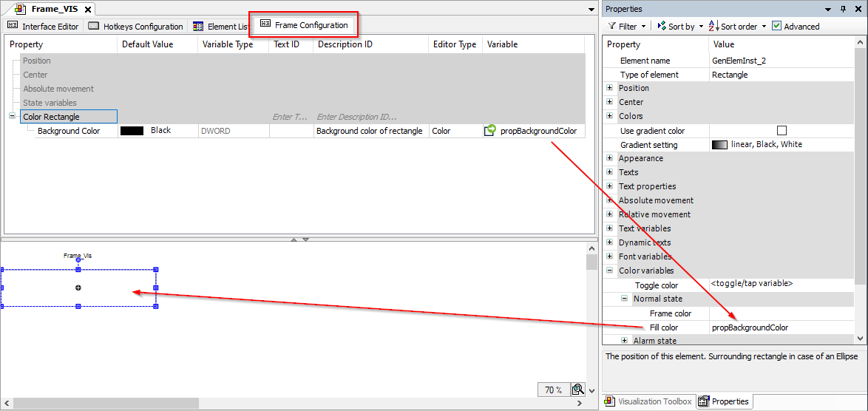Click the Default Value column header

(157, 44)
